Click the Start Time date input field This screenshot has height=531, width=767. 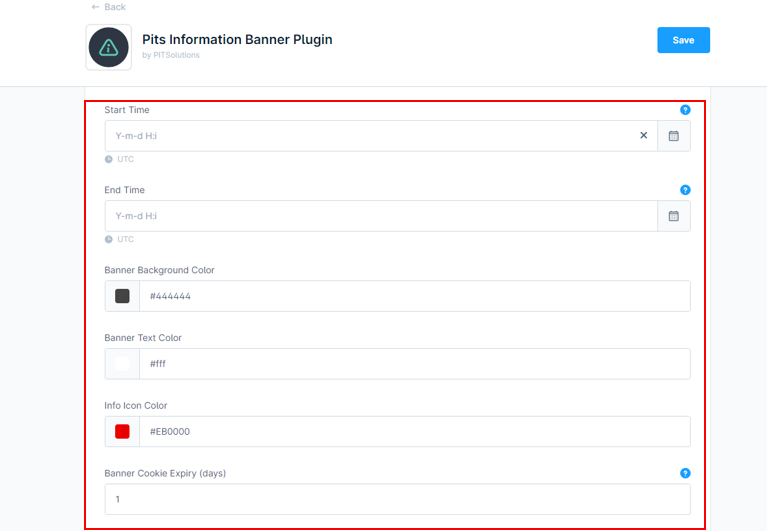(x=370, y=136)
